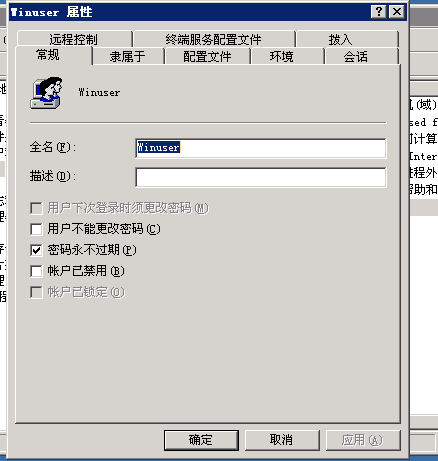This screenshot has height=461, width=438.
Task: Enable 帐户已禁用 checkbox
Action: (x=36, y=271)
